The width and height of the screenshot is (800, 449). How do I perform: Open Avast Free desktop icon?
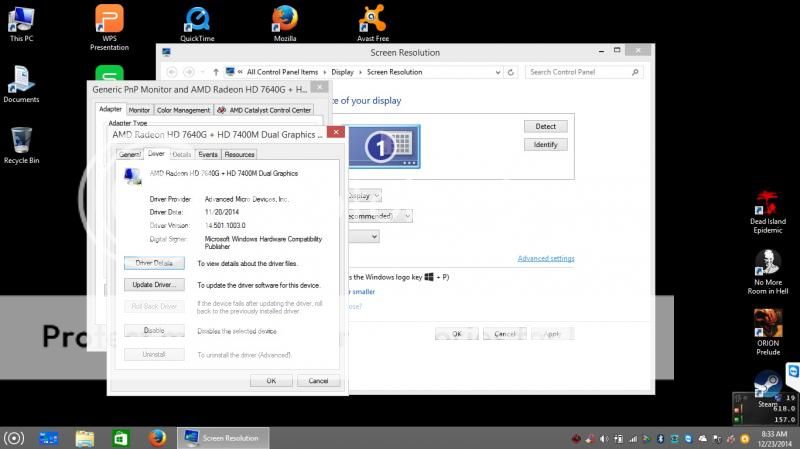click(x=373, y=19)
